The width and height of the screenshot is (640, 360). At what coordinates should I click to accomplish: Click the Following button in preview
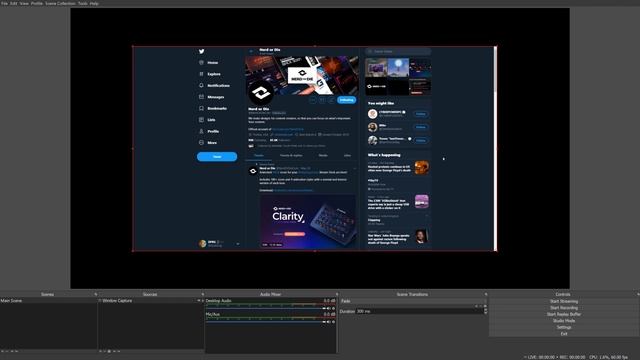(x=346, y=100)
